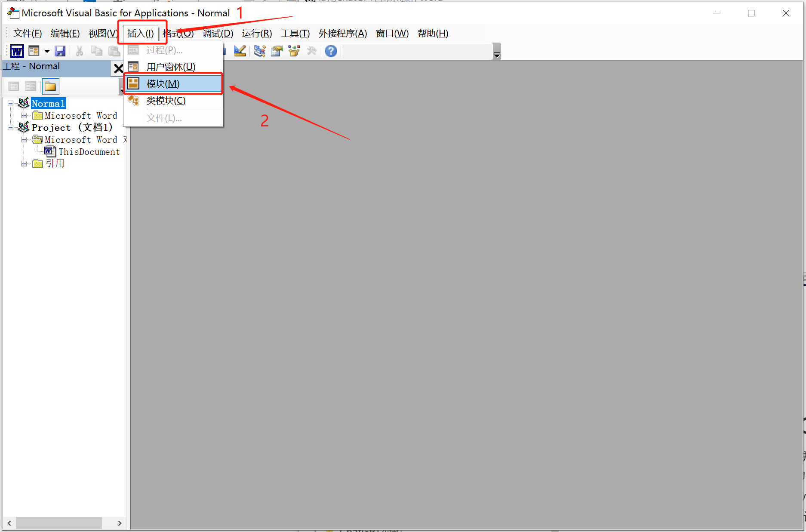Expand the 引用 folder node
The height and width of the screenshot is (532, 806).
[x=24, y=163]
